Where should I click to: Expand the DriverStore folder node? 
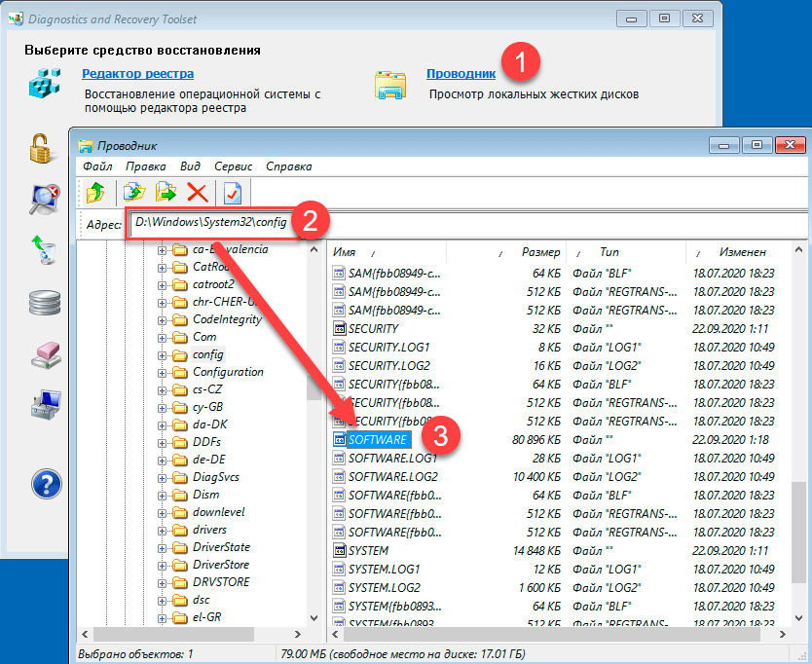(163, 565)
